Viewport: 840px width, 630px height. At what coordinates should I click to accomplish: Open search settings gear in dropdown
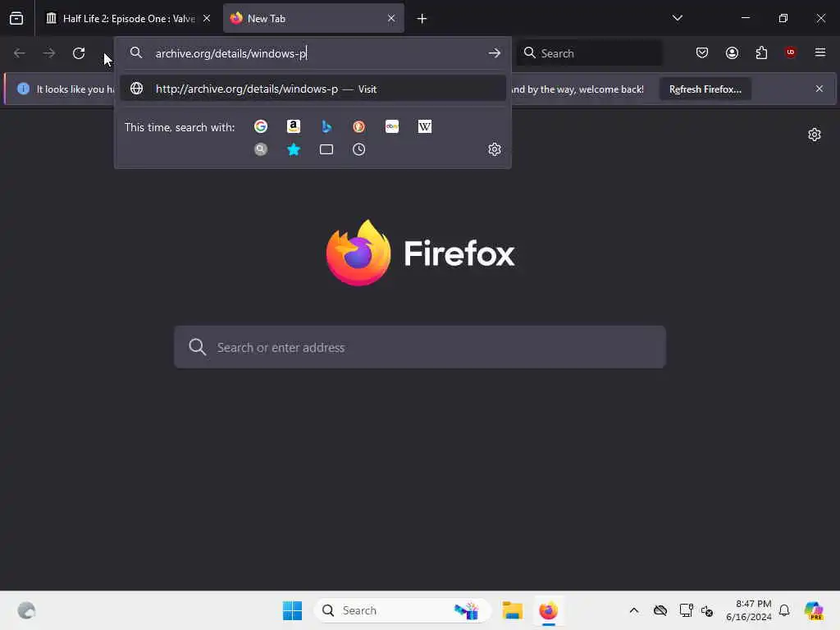(495, 149)
